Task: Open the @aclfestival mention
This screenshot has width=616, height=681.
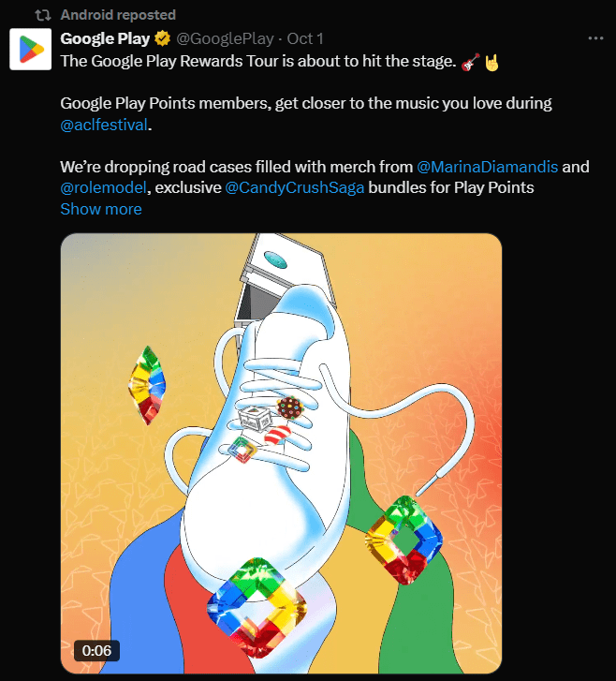Action: click(x=104, y=125)
